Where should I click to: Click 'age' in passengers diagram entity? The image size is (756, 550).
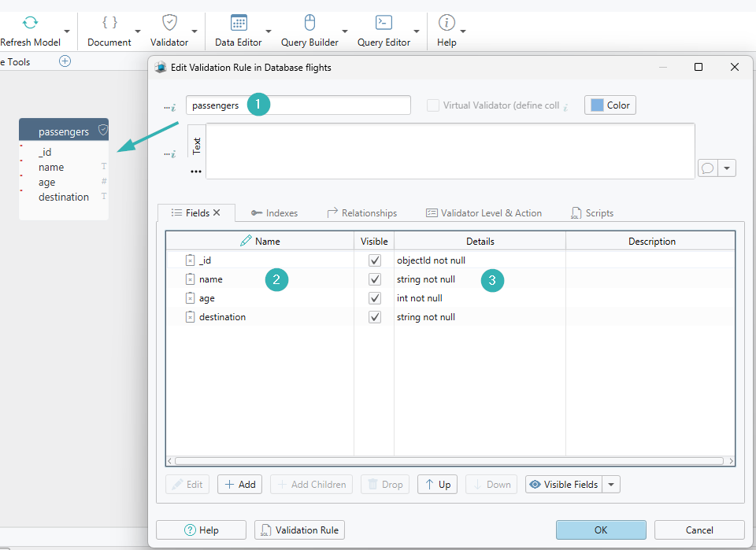pos(46,182)
